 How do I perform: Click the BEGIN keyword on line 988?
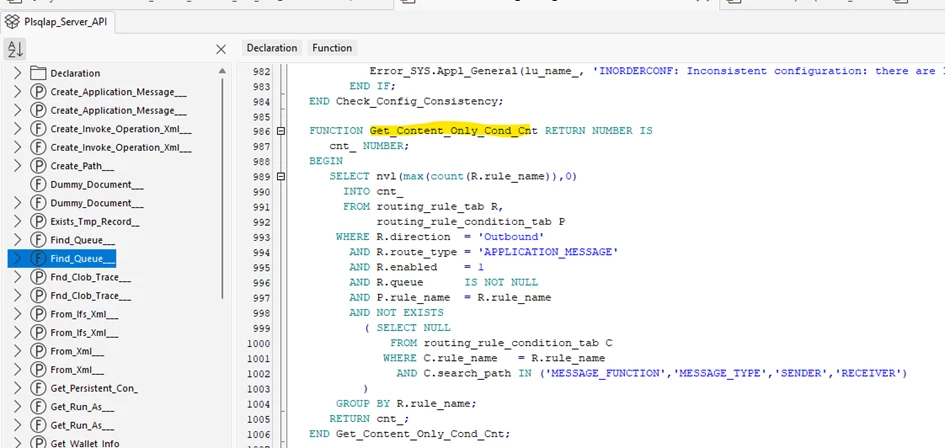pos(325,161)
